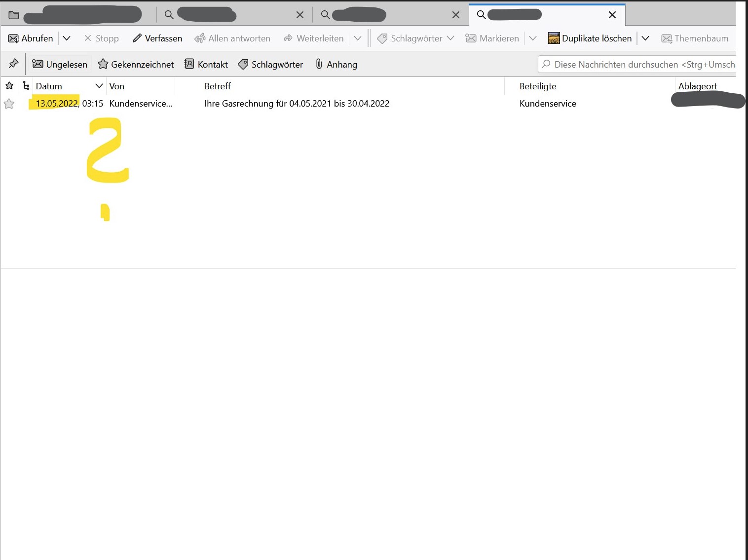Click the Schlagwörter tag icon in filter bar
748x560 pixels.
(243, 64)
